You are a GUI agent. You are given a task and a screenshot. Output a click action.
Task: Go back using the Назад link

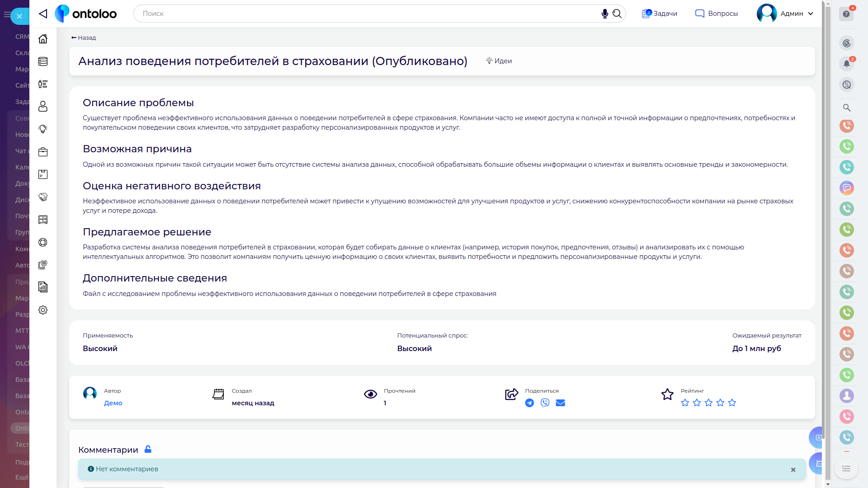[x=84, y=38]
